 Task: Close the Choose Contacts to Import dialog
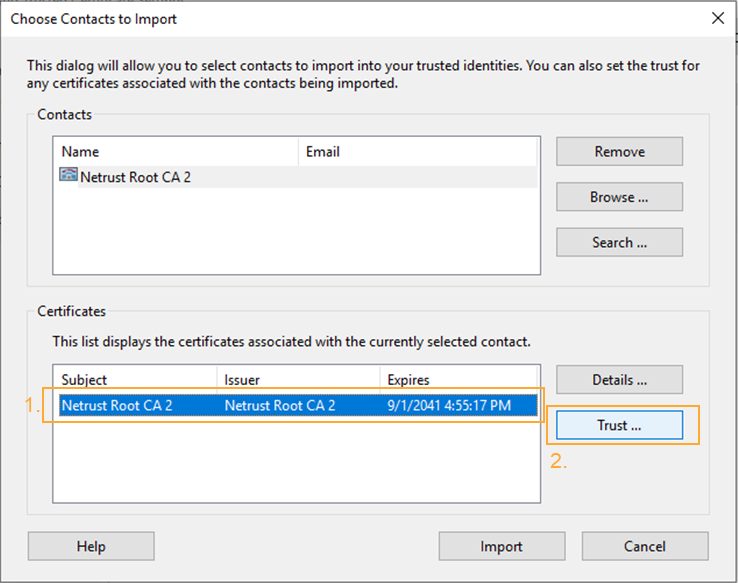click(x=718, y=18)
